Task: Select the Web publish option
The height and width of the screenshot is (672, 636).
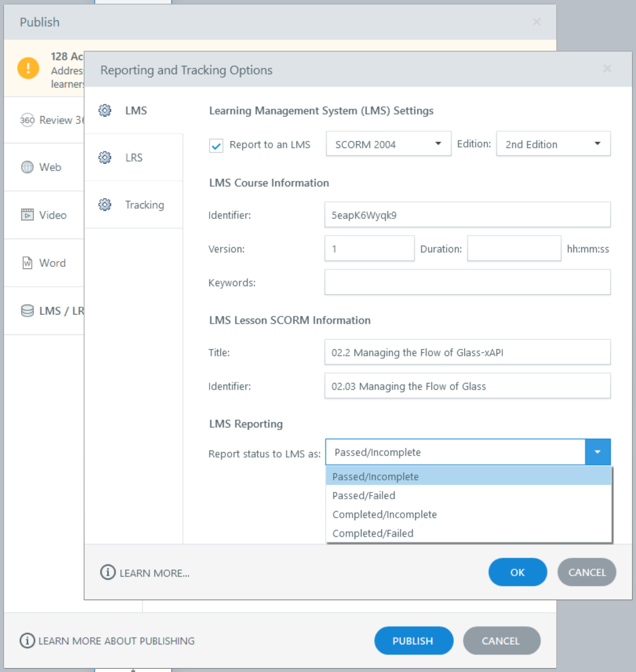Action: (x=44, y=167)
